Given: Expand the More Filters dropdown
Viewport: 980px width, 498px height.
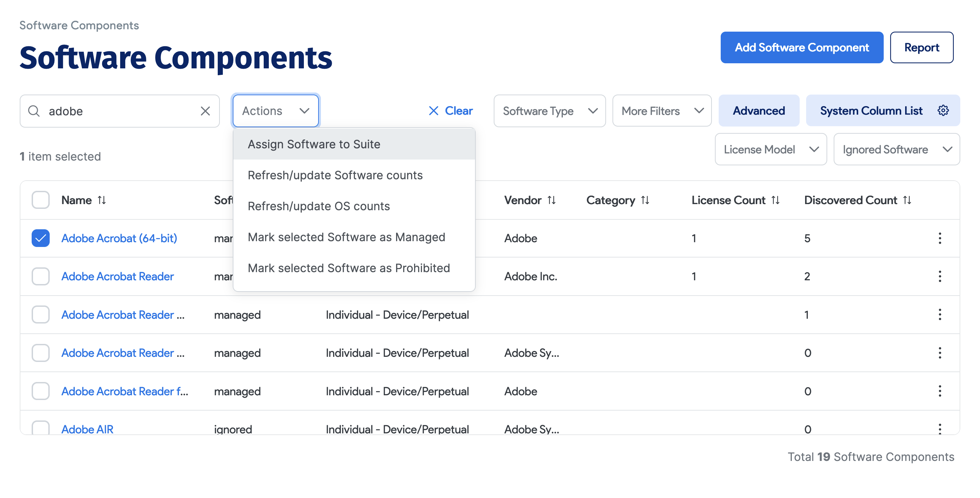Looking at the screenshot, I should (661, 111).
